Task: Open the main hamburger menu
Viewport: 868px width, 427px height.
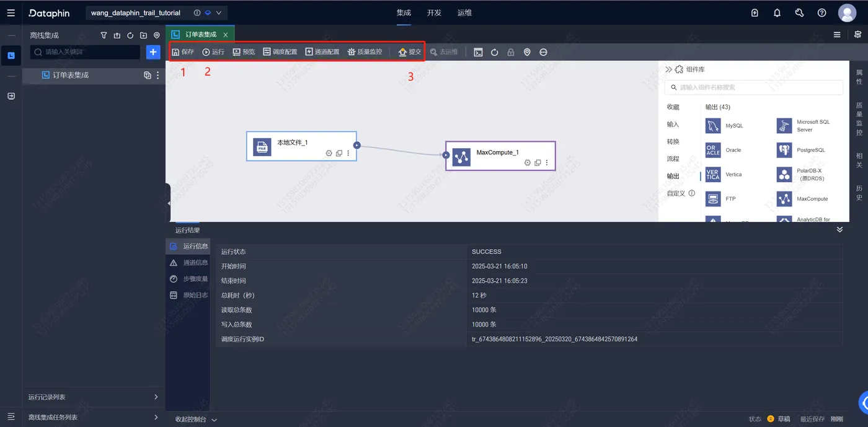Action: (11, 12)
